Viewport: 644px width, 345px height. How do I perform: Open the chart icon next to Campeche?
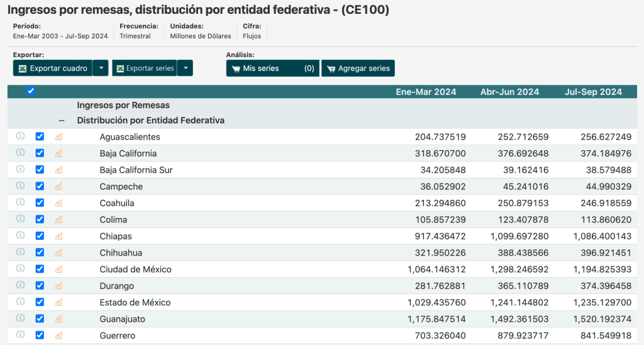click(58, 186)
